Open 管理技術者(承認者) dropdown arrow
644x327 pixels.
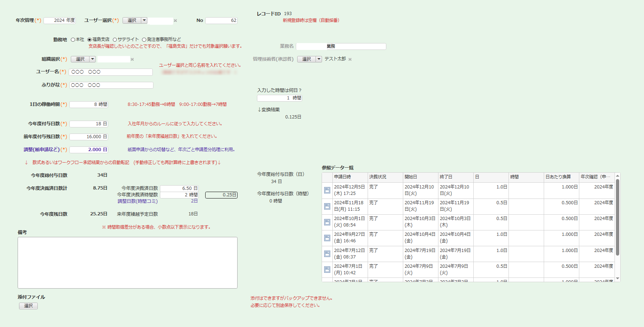[x=319, y=59]
